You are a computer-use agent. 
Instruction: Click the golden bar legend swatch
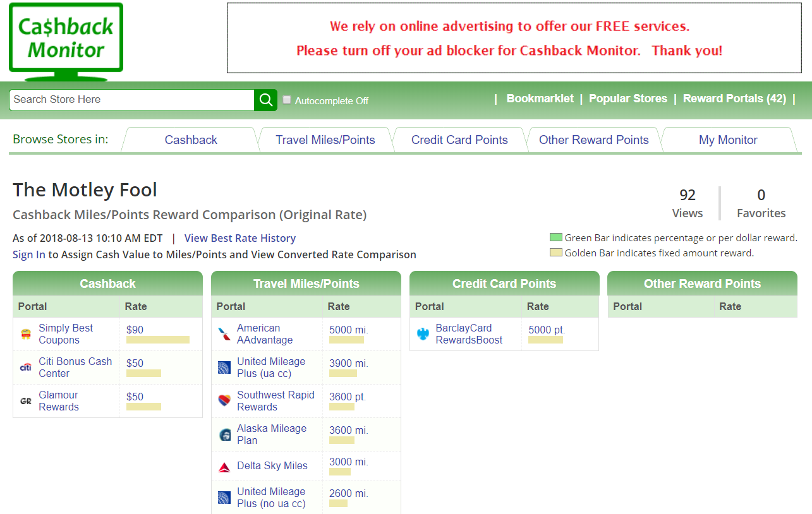[x=556, y=253]
